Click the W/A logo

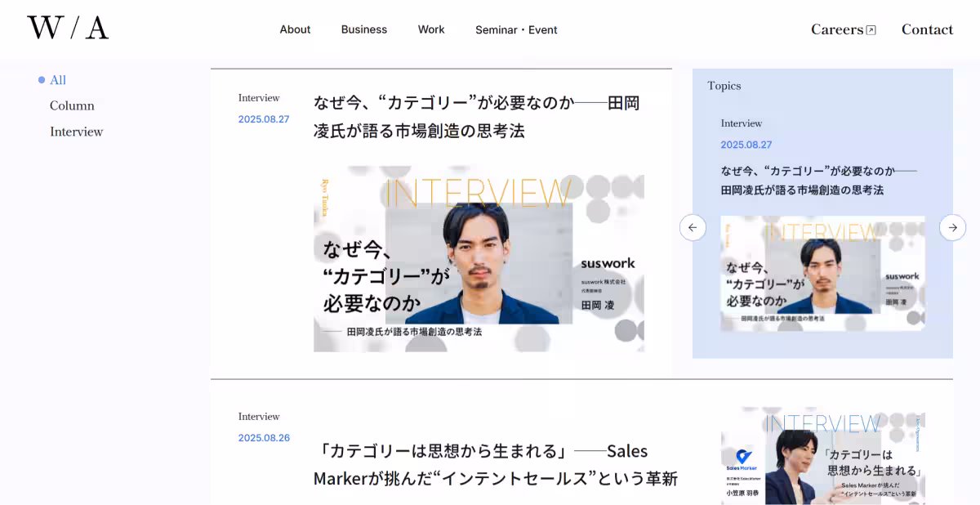(x=68, y=29)
